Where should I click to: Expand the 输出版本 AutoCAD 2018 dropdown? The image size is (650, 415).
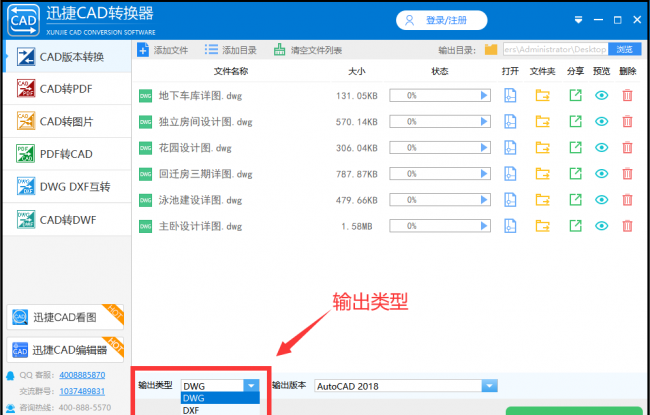[490, 386]
